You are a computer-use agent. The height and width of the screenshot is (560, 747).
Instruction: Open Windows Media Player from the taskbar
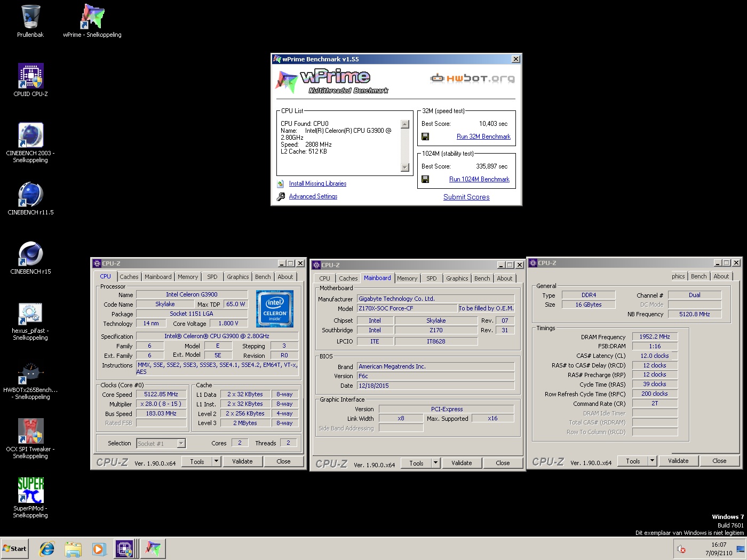click(x=99, y=548)
